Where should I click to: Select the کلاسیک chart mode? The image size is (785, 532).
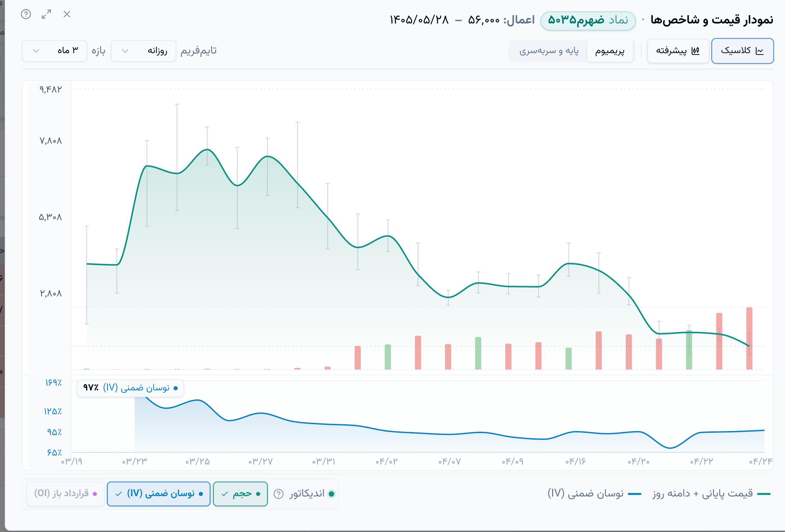point(742,51)
